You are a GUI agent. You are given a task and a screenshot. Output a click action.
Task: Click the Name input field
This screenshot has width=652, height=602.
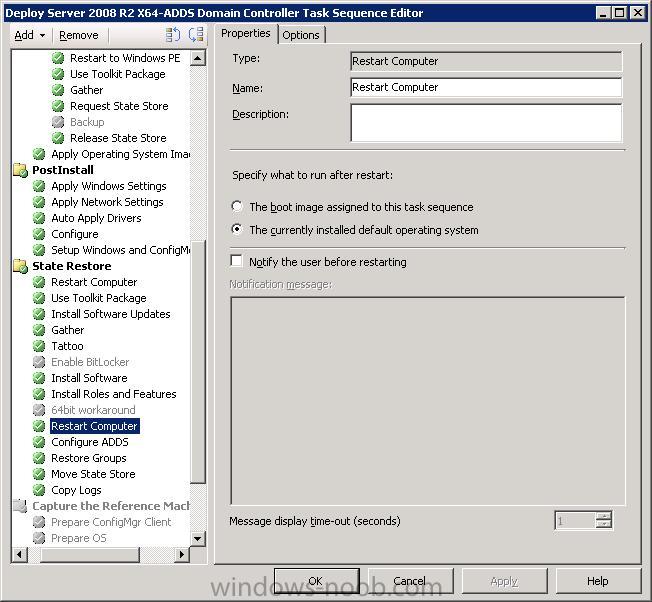[x=486, y=87]
